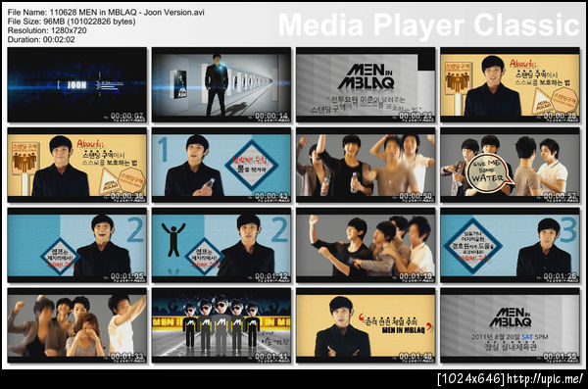Click the File Name text line
588x389 pixels.
click(x=106, y=13)
